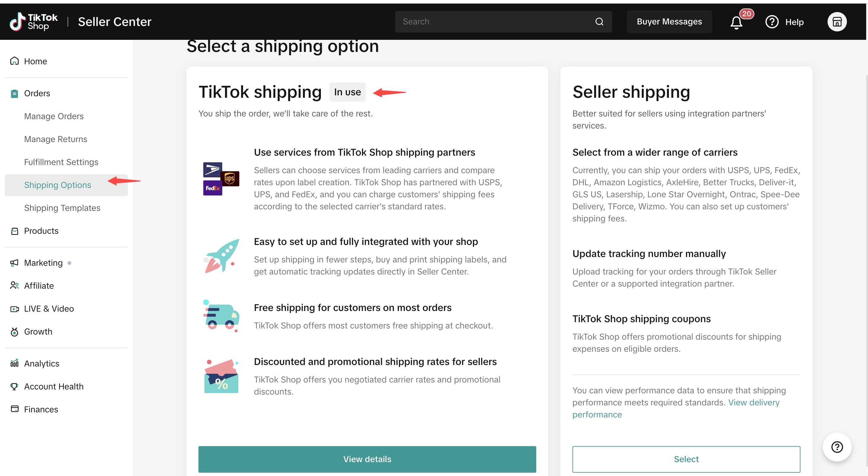Open Fulfillment Settings in sidebar
Screen dimensions: 868x476
click(61, 162)
